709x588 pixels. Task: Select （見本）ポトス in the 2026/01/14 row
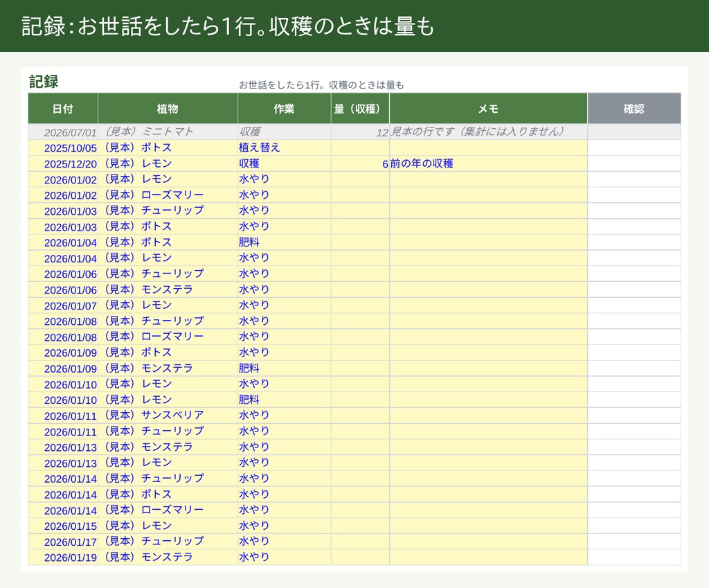coord(168,495)
